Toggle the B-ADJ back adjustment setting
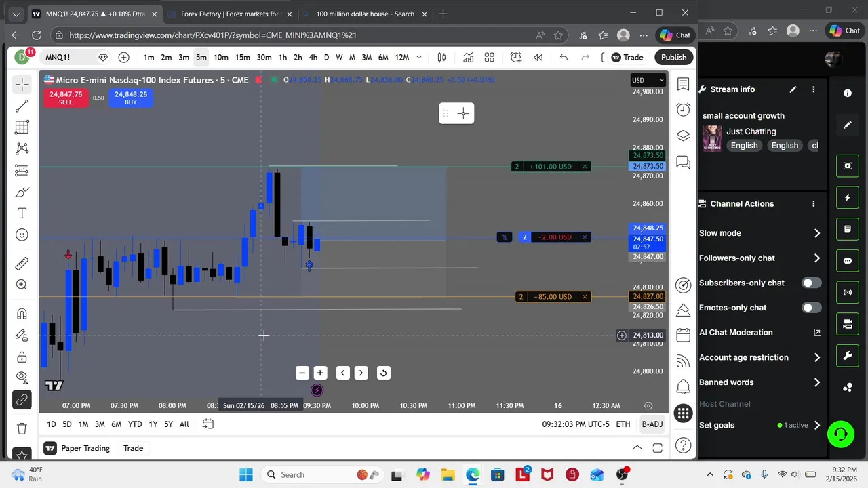Viewport: 868px width, 488px height. (x=652, y=424)
